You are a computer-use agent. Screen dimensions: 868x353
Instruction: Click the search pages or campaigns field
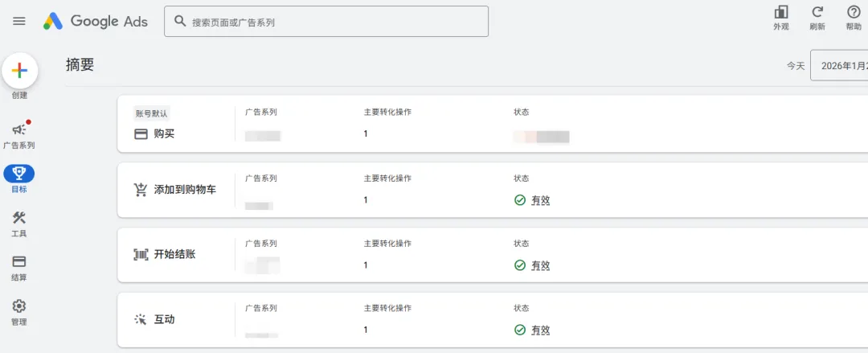coord(338,22)
